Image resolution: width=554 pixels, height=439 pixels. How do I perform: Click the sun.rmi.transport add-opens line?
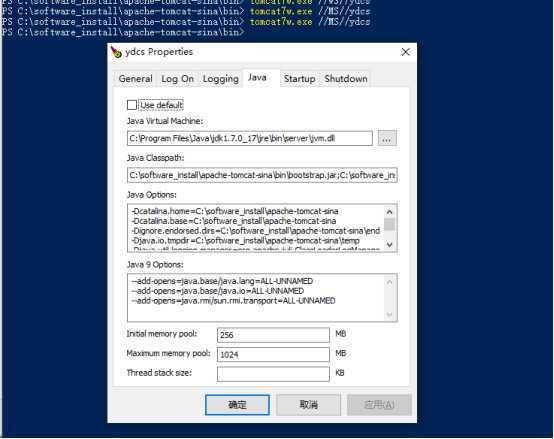pyautogui.click(x=234, y=301)
